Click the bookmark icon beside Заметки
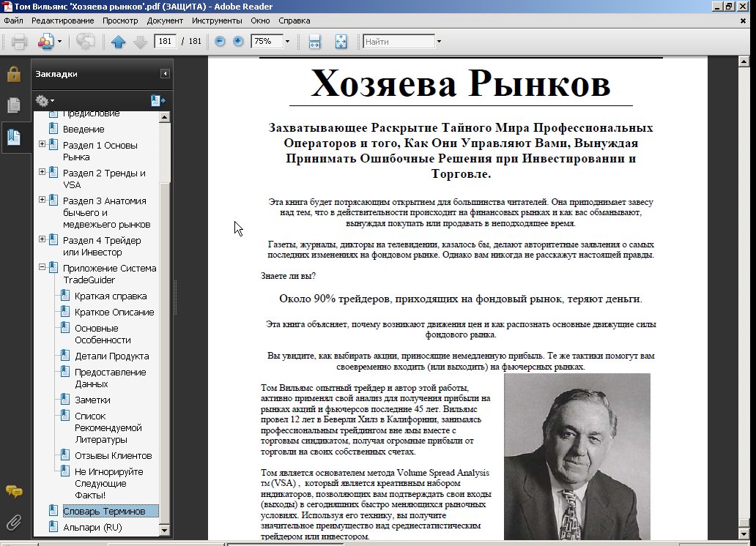The image size is (756, 546). click(65, 400)
